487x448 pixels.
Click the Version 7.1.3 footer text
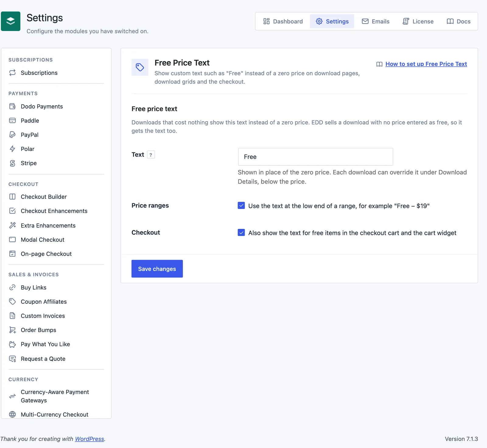click(461, 439)
